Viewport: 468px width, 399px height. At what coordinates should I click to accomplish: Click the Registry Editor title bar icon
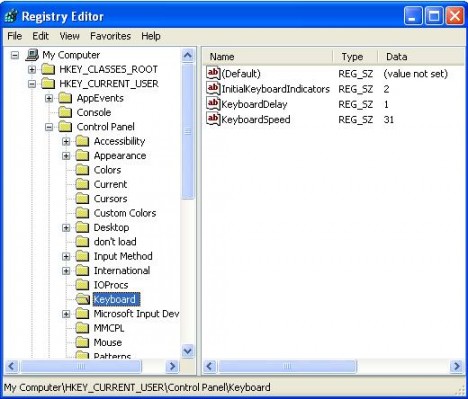coord(11,16)
